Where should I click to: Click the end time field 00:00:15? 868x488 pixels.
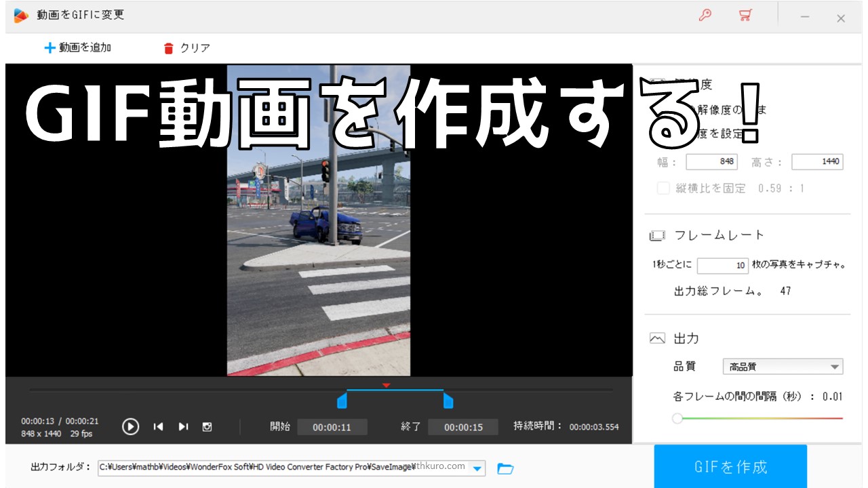pyautogui.click(x=463, y=427)
